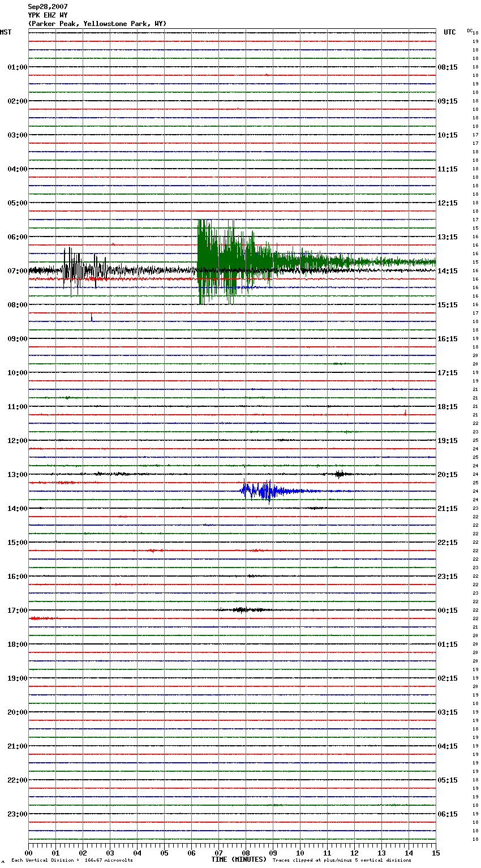The image size is (481, 868).
Task: Click the Each Vertical Division microvolts note
Action: coord(72,860)
